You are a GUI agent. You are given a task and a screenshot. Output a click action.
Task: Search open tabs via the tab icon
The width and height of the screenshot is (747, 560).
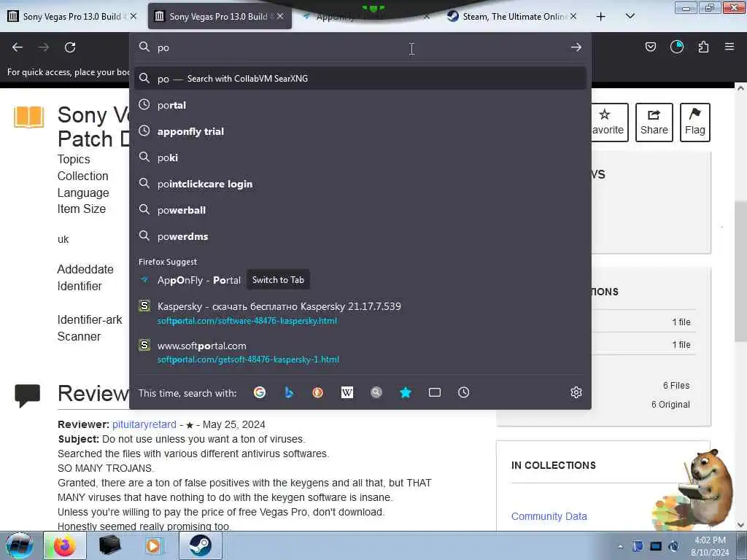click(435, 392)
